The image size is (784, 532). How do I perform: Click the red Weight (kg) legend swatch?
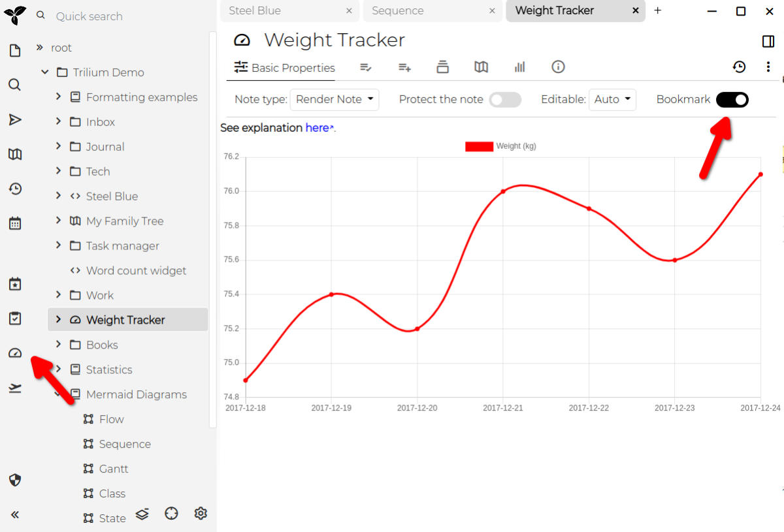pyautogui.click(x=479, y=146)
